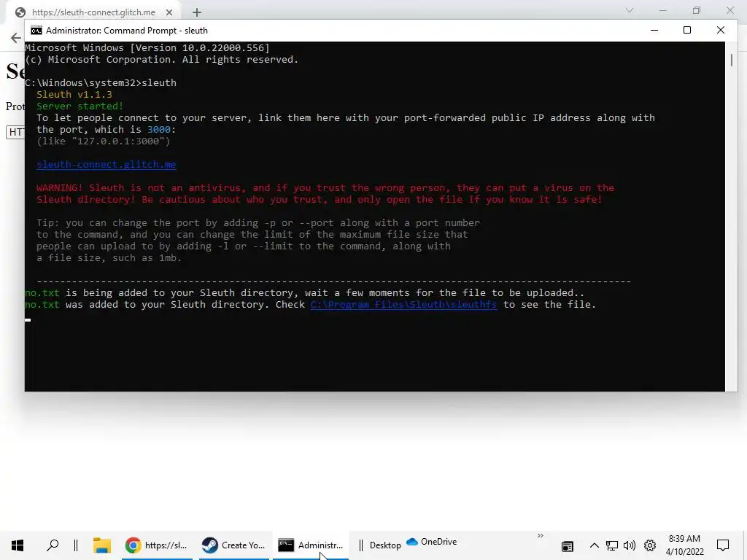Select the sleuth-connect.glitch.me browser tab

point(94,12)
